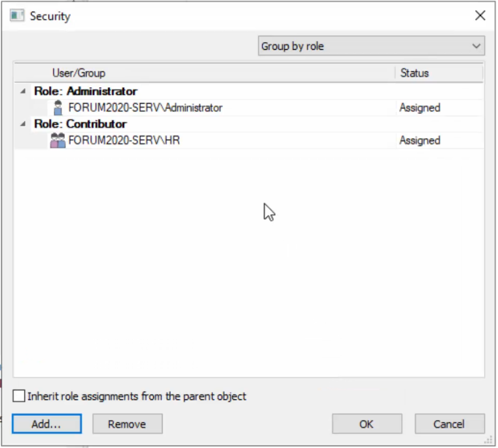Click the Security dialog title bar icon
This screenshot has height=448, width=498.
tap(16, 16)
